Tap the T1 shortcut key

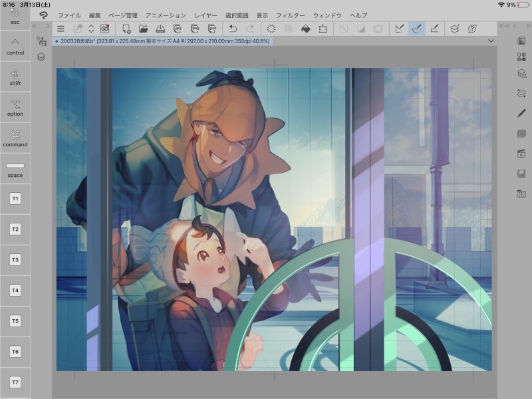tap(15, 199)
